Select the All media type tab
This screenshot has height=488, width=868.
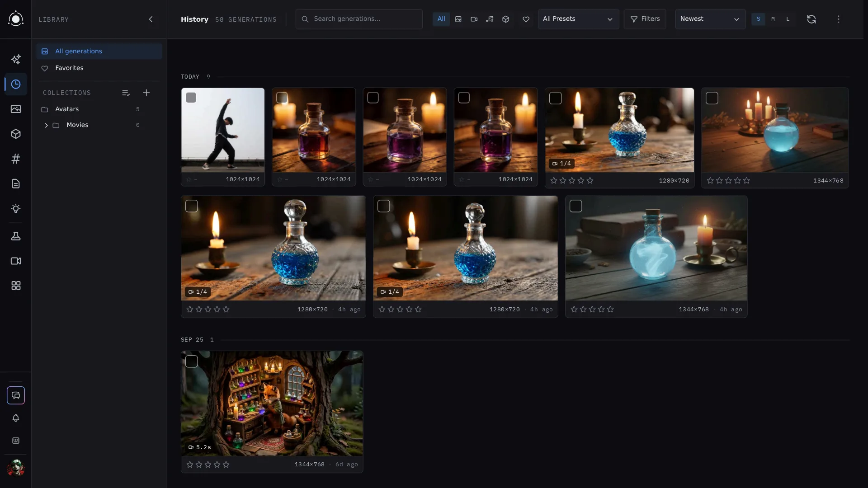[441, 19]
